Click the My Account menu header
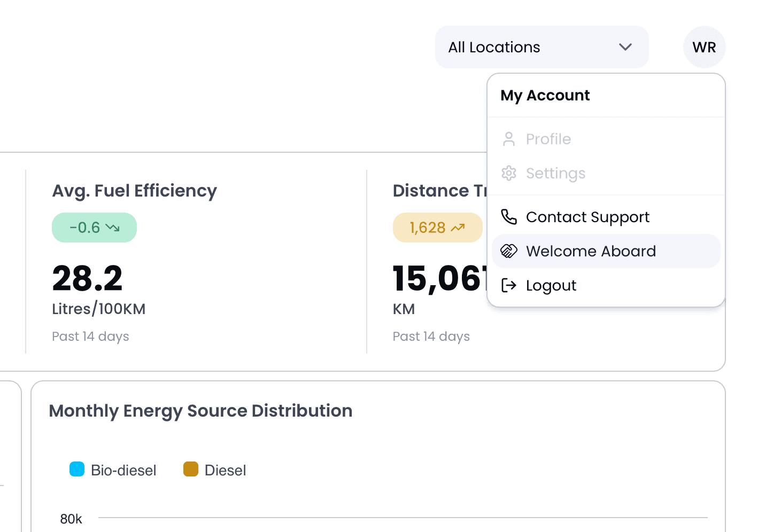The image size is (758, 532). point(545,95)
